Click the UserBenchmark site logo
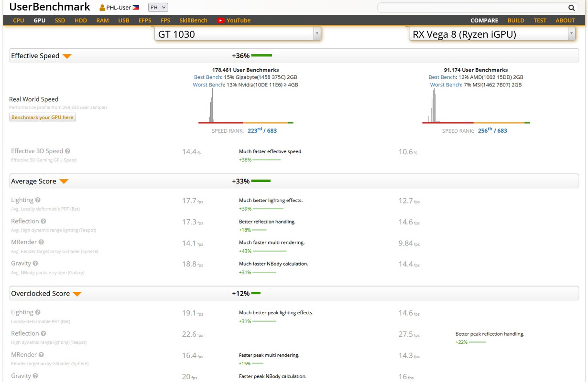Screen dimensions: 588x382 coord(50,7)
